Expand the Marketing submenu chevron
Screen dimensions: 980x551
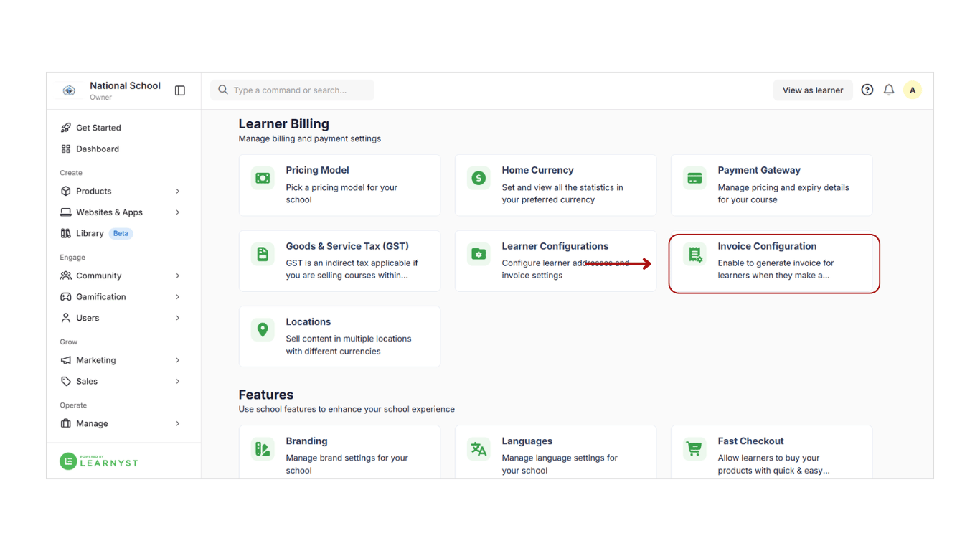178,360
